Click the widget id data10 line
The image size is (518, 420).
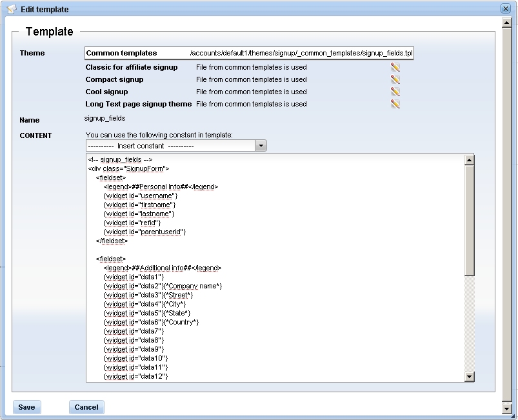pyautogui.click(x=135, y=358)
